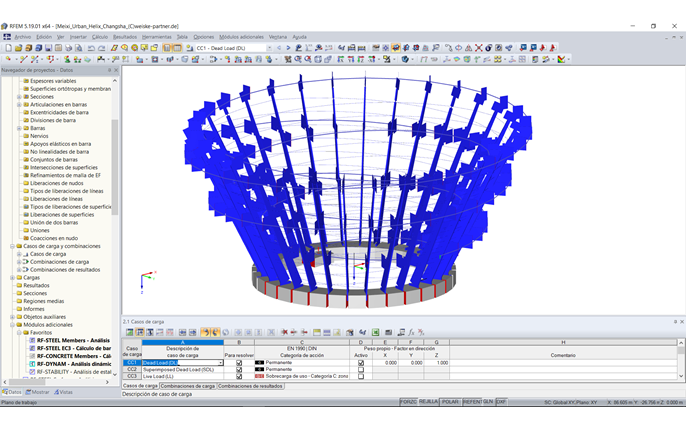686x429 pixels.
Task: Close the project navigator panel
Action: (x=116, y=70)
